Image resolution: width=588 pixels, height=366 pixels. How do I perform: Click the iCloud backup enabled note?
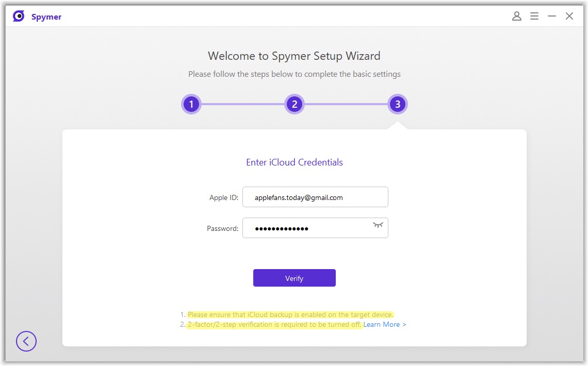coord(290,314)
